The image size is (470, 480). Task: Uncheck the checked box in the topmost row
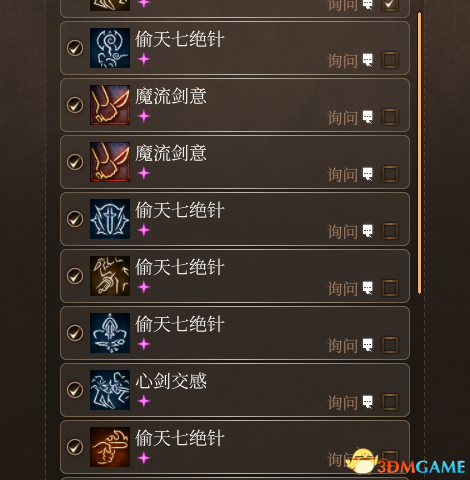(390, 5)
